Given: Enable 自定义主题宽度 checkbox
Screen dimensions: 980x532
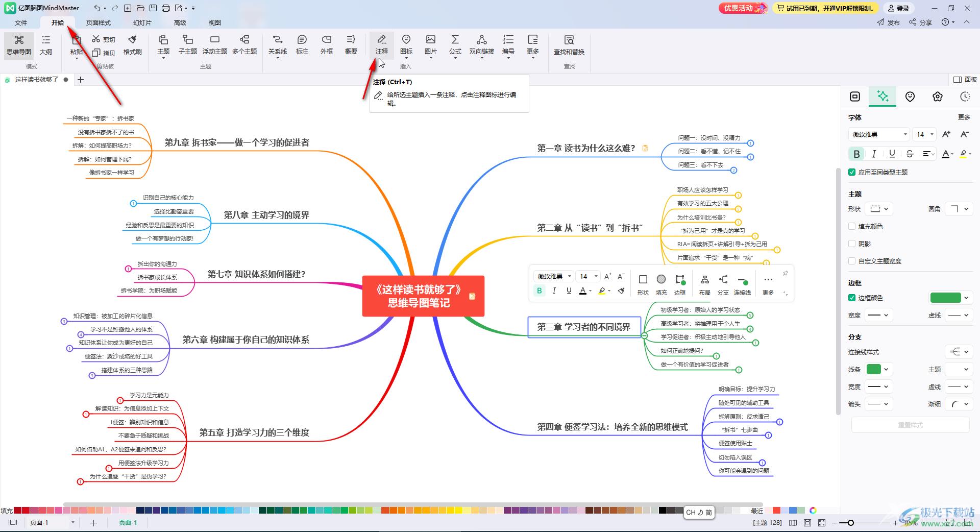Looking at the screenshot, I should (x=852, y=261).
